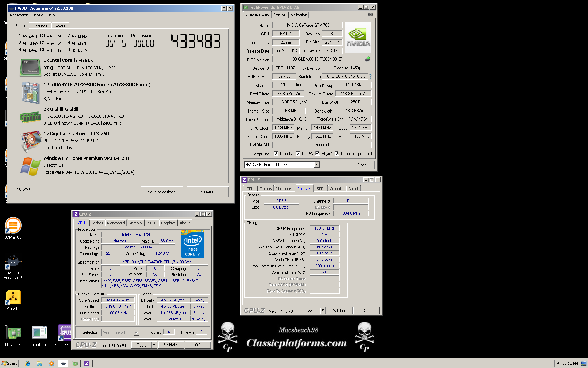Switch to the Settings tab in Aquamark
Screen dimensions: 588x368
pos(40,26)
